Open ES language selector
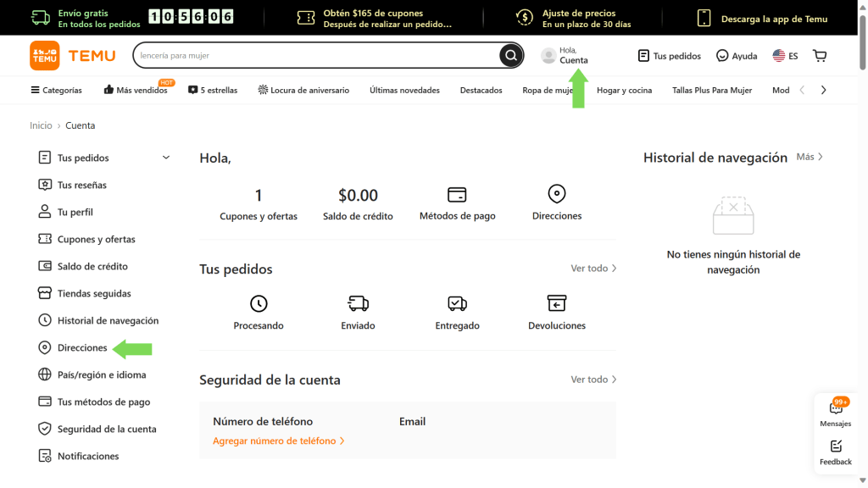This screenshot has width=868, height=488. tap(785, 56)
